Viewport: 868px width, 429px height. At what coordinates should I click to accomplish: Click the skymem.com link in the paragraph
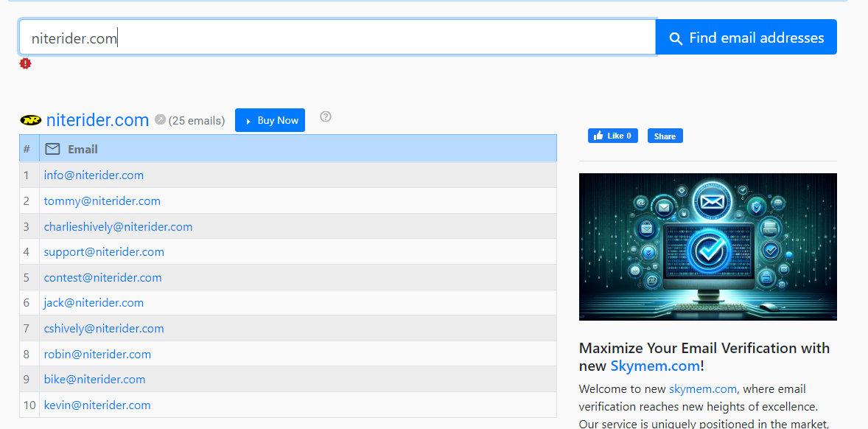pyautogui.click(x=702, y=389)
